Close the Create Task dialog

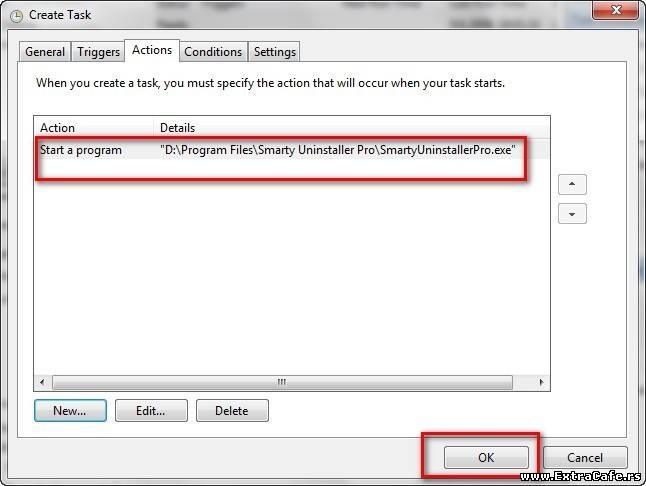pos(616,9)
